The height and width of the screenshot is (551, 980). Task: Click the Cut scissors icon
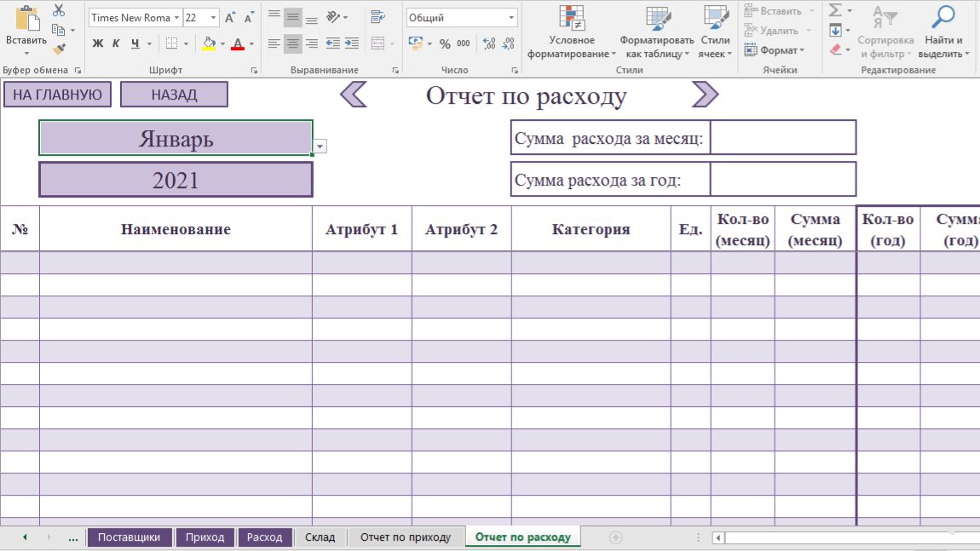pyautogui.click(x=59, y=10)
